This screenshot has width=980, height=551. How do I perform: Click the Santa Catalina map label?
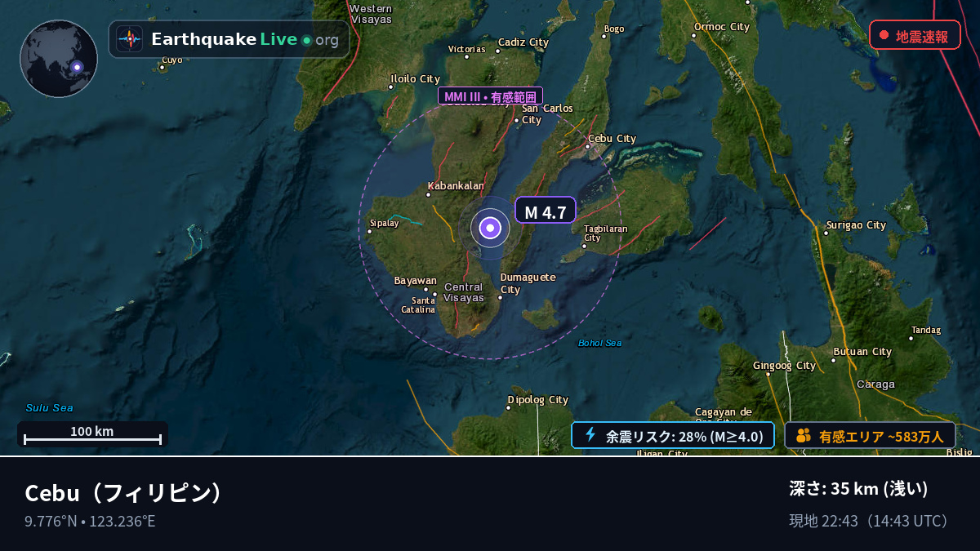click(418, 305)
